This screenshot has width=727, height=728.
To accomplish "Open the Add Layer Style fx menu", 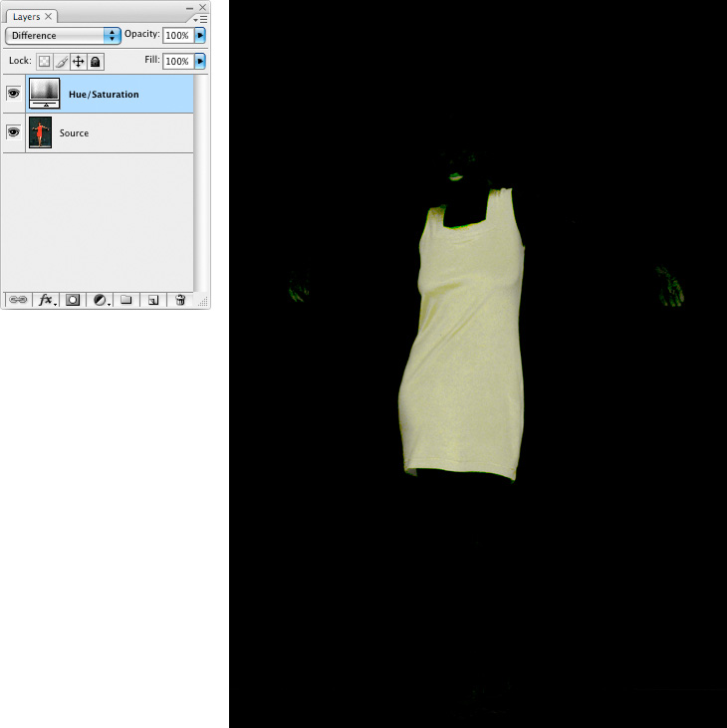I will click(46, 300).
